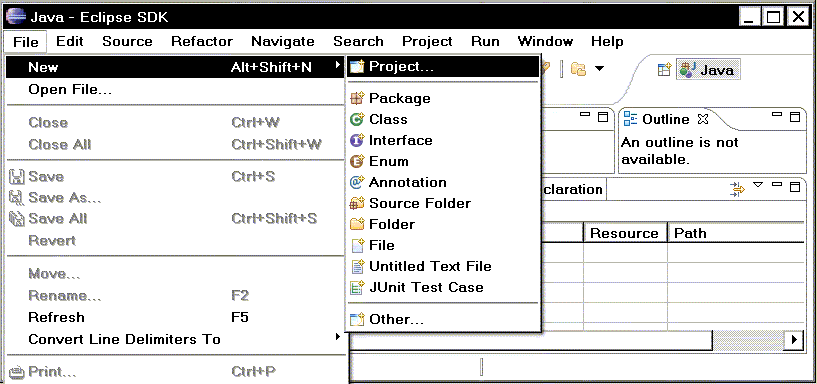Image resolution: width=817 pixels, height=384 pixels.
Task: Minimize the panel left of Outline
Action: 585,115
